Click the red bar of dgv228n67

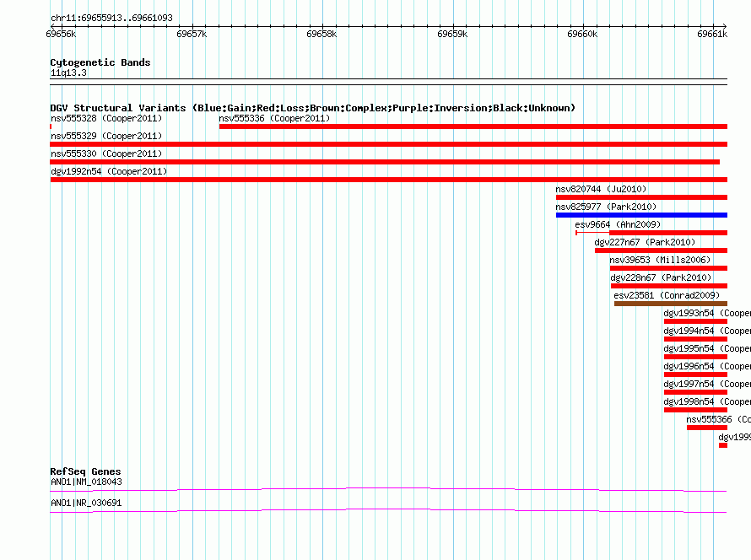pyautogui.click(x=669, y=286)
